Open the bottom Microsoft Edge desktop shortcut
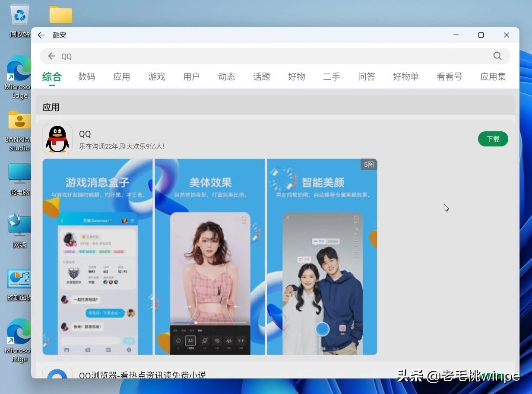The height and width of the screenshot is (394, 532). pos(18,341)
